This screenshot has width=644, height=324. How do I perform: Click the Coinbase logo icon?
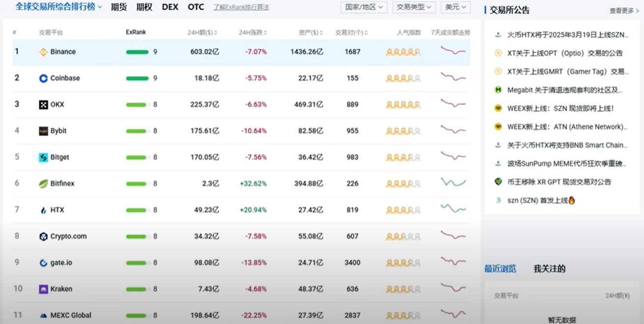pyautogui.click(x=43, y=78)
